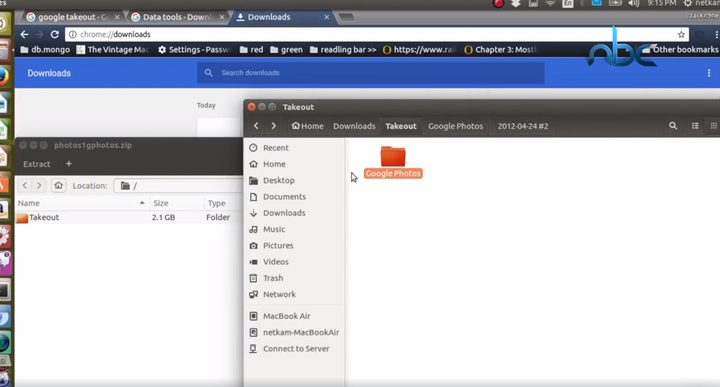
Task: Open the mail indicator in top panel
Action: pyautogui.click(x=596, y=4)
